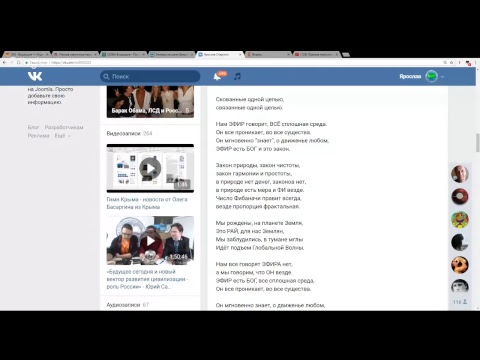Expand the profile menu arrow beside the avatar
This screenshot has height=360, width=480.
[442, 77]
